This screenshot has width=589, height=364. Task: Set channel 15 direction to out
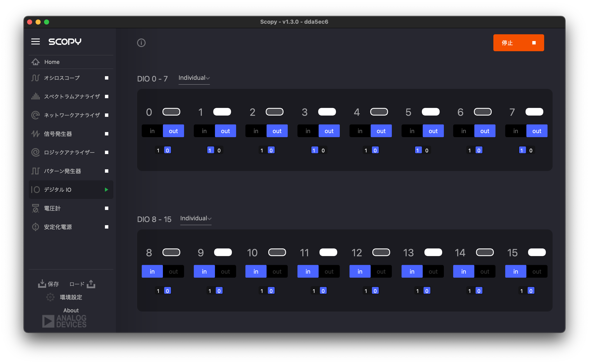537,271
